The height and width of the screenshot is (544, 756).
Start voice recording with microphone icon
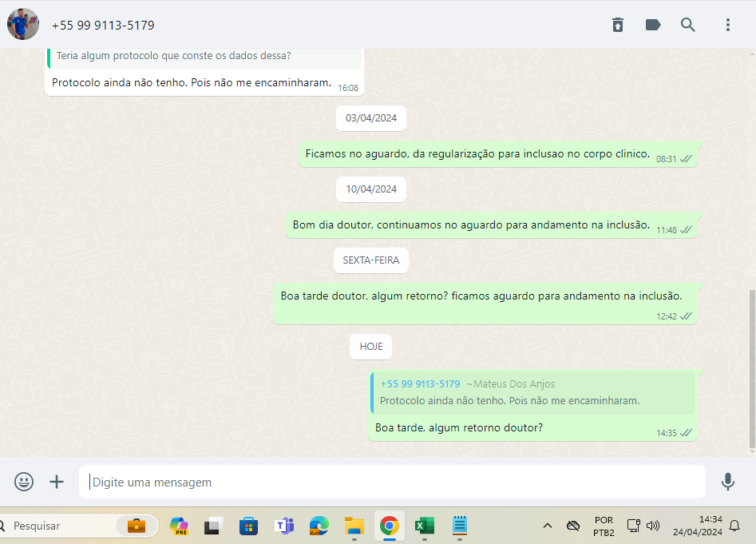727,482
